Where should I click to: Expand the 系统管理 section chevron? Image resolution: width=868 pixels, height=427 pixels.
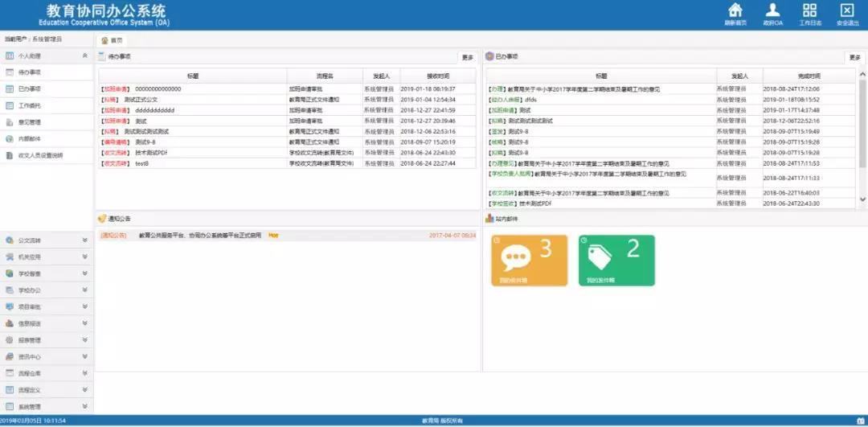pos(84,407)
